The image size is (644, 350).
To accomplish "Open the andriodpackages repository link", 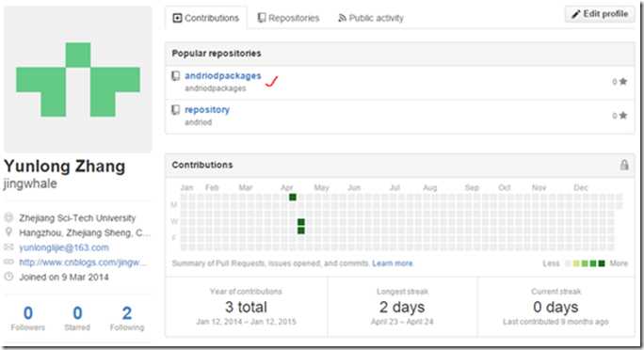I will click(x=222, y=75).
